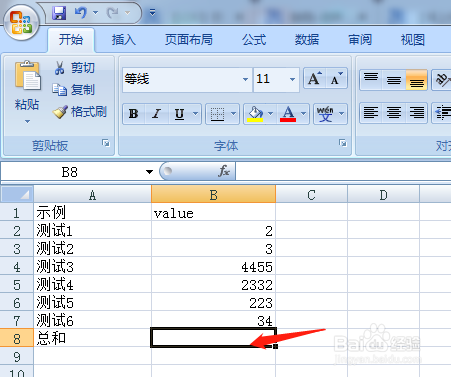Select the header cell 'value'
The image size is (451, 377).
click(213, 212)
